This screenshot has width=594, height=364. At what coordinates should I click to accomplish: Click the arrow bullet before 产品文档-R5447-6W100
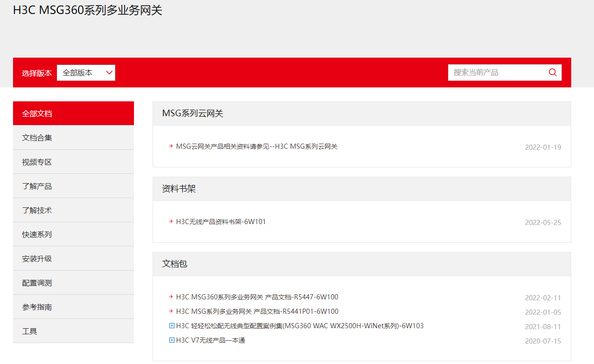click(x=171, y=297)
